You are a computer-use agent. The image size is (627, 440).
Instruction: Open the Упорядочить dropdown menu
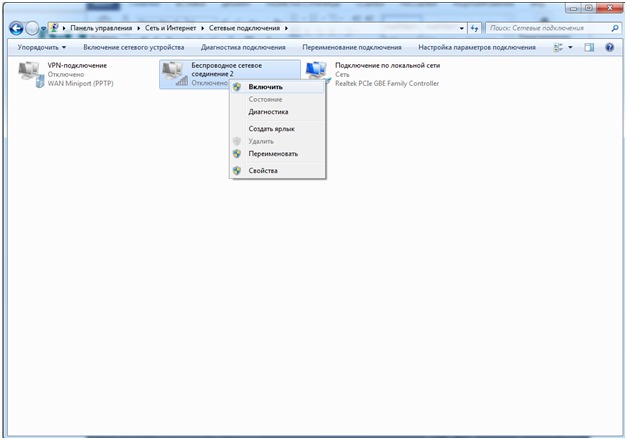pyautogui.click(x=42, y=47)
